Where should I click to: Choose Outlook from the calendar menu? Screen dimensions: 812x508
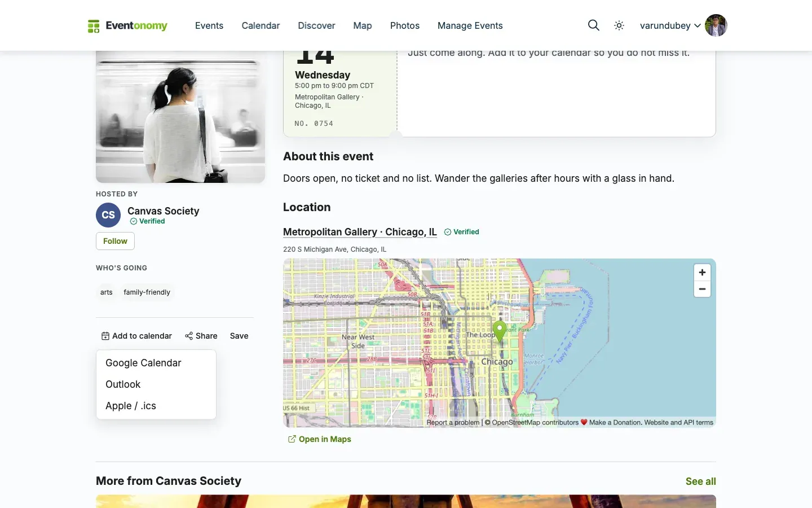tap(156, 384)
